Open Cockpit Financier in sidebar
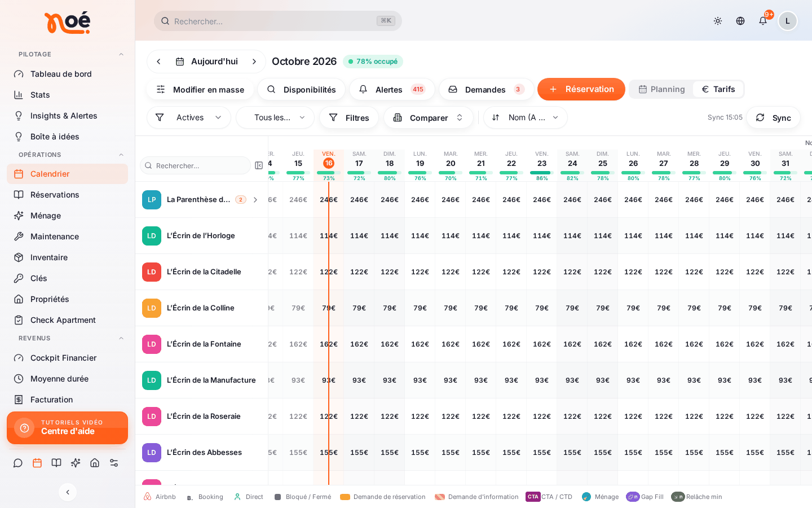Screen dimensions: 812x508 coord(67,358)
